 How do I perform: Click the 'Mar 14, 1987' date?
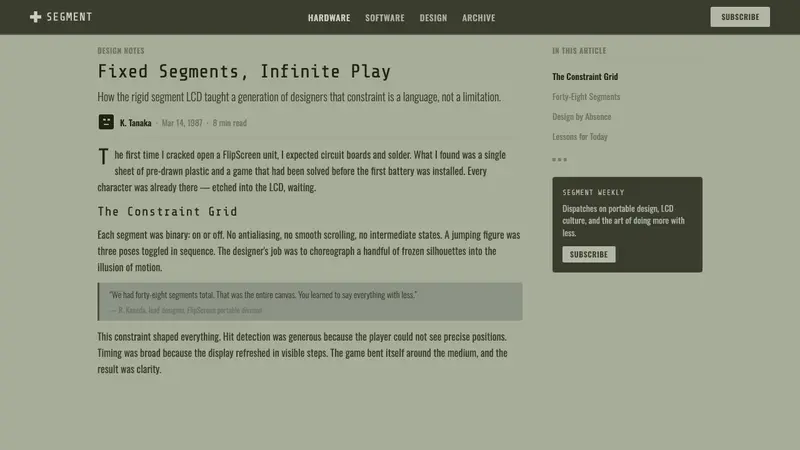point(182,123)
